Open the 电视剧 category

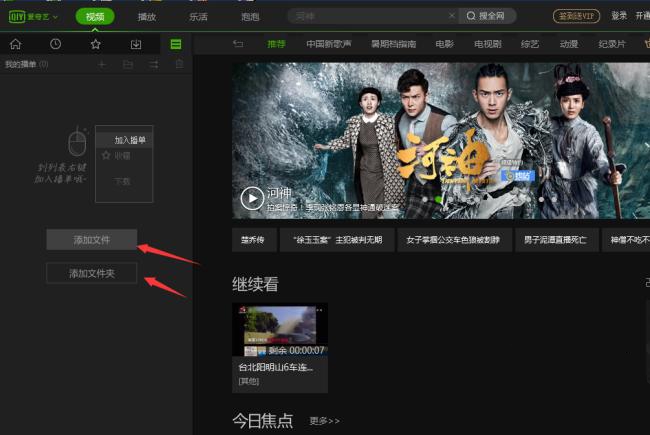click(488, 44)
